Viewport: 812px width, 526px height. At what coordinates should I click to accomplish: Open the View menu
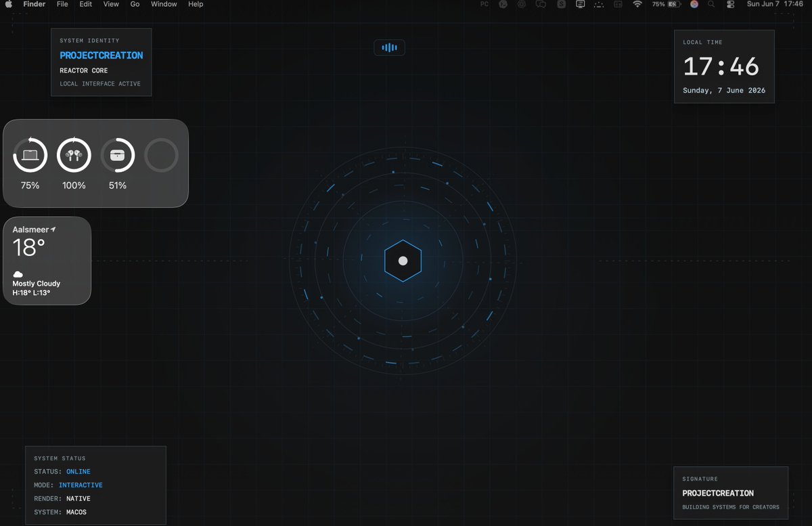pyautogui.click(x=111, y=4)
